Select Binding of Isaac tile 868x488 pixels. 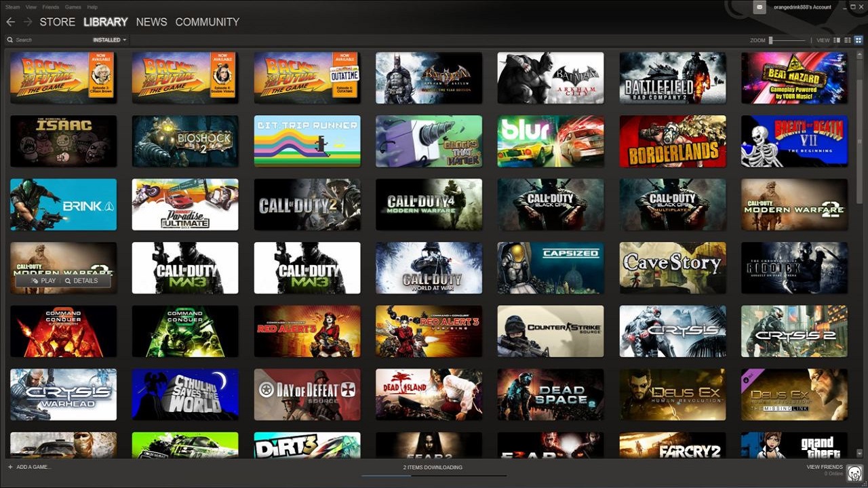pyautogui.click(x=64, y=141)
